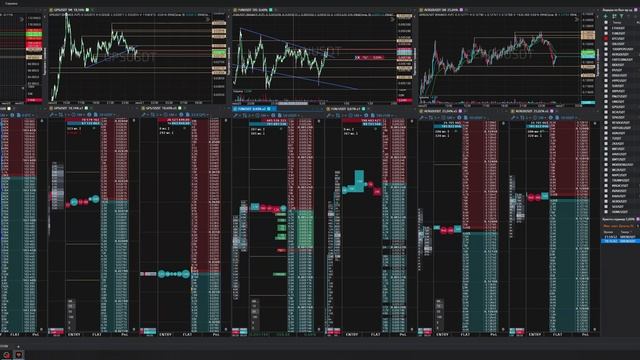This screenshot has height=360, width=640.
Task: Expand price scale arrows on GPSUSDT chart
Action: [x=207, y=19]
